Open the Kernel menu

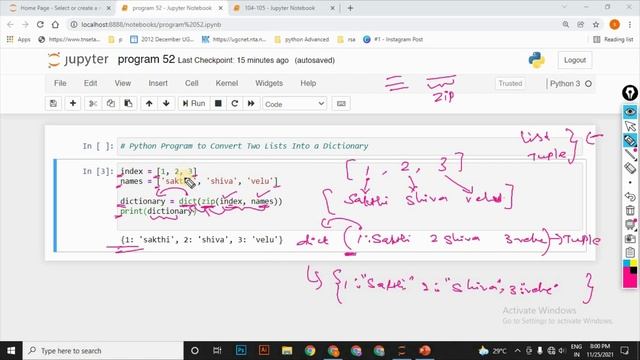tap(227, 83)
